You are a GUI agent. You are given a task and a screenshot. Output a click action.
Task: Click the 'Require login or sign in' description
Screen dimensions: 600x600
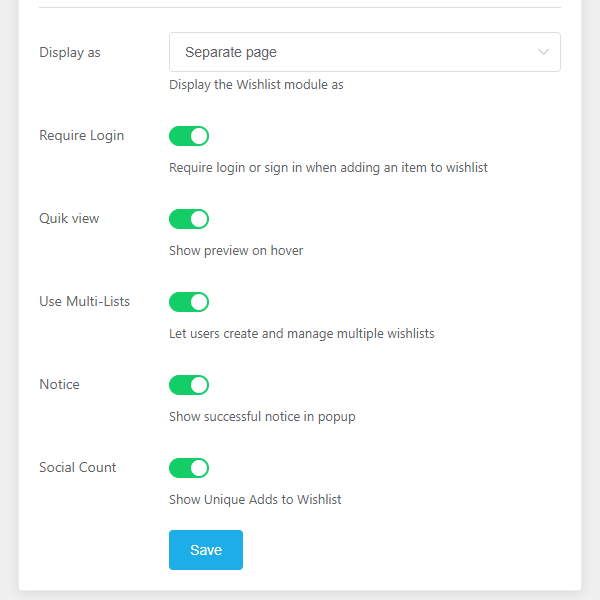pos(328,168)
